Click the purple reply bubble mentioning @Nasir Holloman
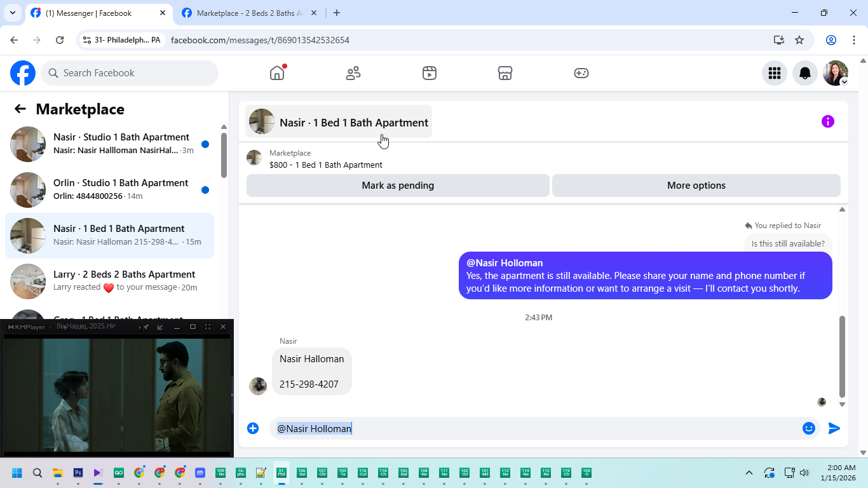The image size is (868, 488). pos(646,276)
